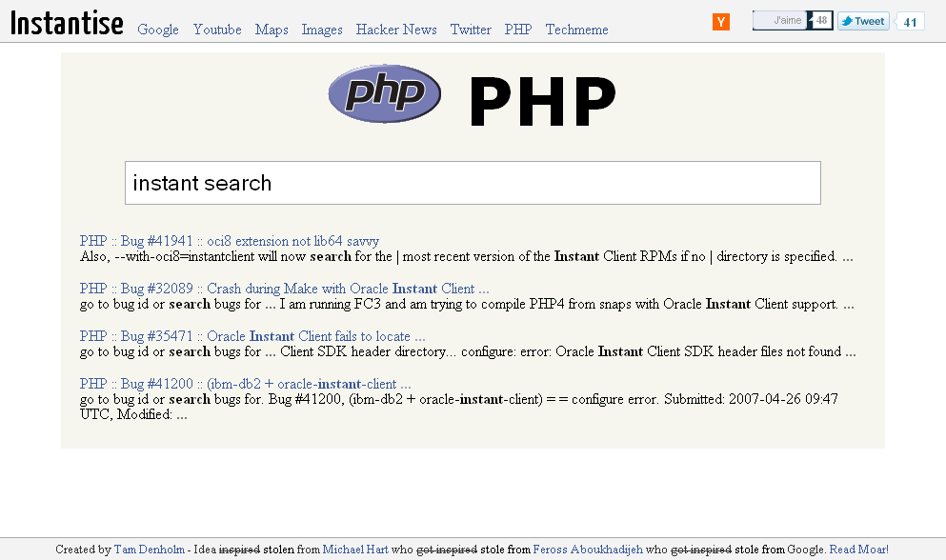Click the Tweet button
Screen dimensions: 946x560
click(x=863, y=21)
